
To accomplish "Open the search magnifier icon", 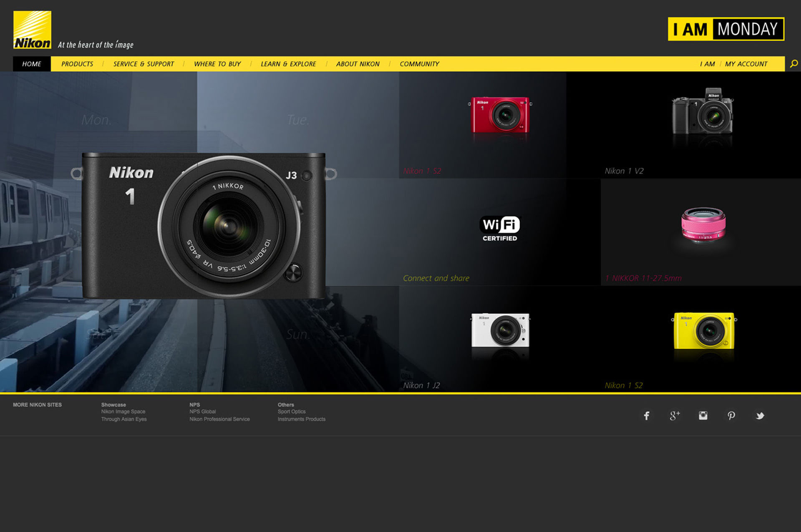I will tap(794, 64).
